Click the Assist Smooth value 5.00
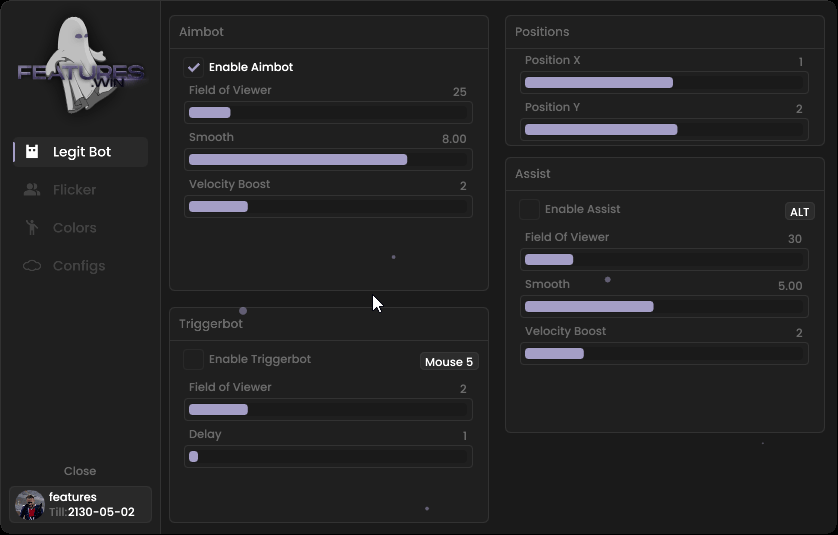838x535 pixels. click(790, 286)
